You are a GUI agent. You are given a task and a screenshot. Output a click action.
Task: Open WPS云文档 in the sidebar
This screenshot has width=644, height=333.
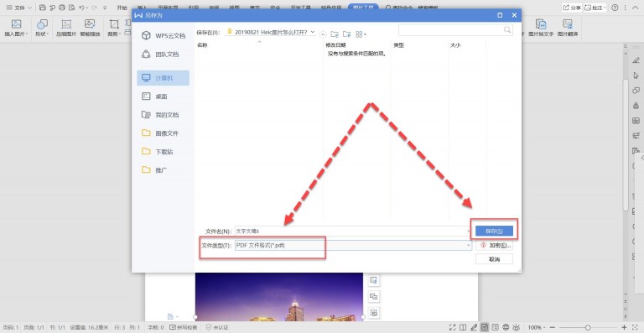point(163,36)
